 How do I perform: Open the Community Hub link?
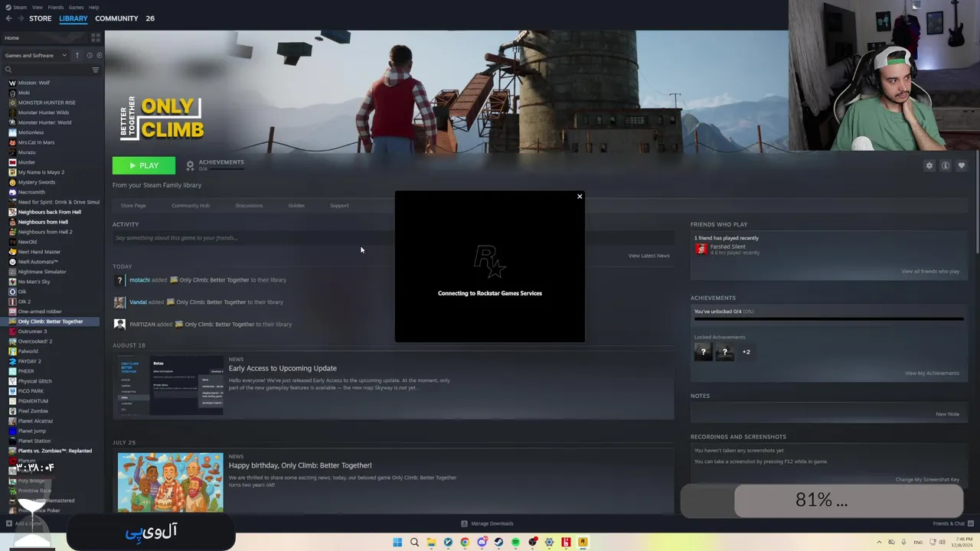191,205
